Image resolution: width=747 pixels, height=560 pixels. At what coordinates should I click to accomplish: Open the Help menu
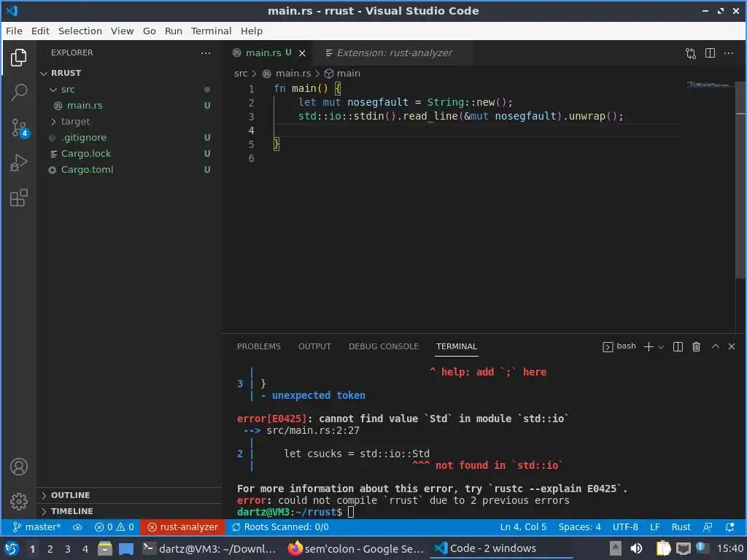point(252,31)
